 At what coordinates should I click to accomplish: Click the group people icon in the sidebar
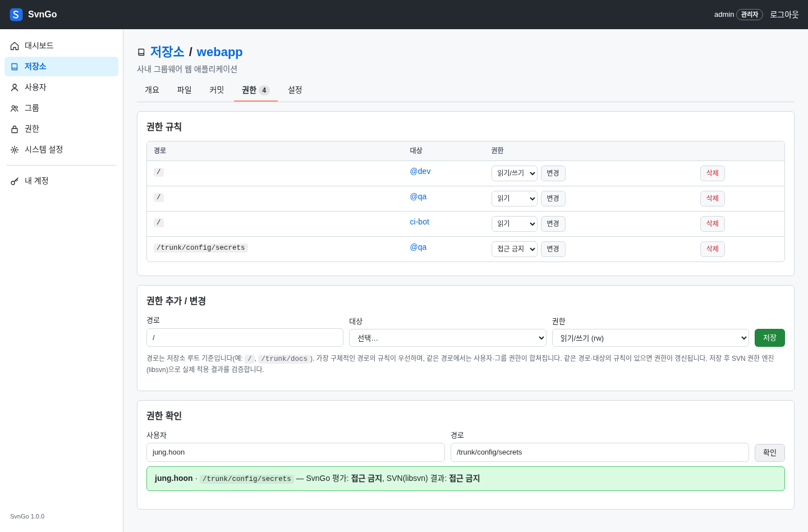[x=15, y=108]
